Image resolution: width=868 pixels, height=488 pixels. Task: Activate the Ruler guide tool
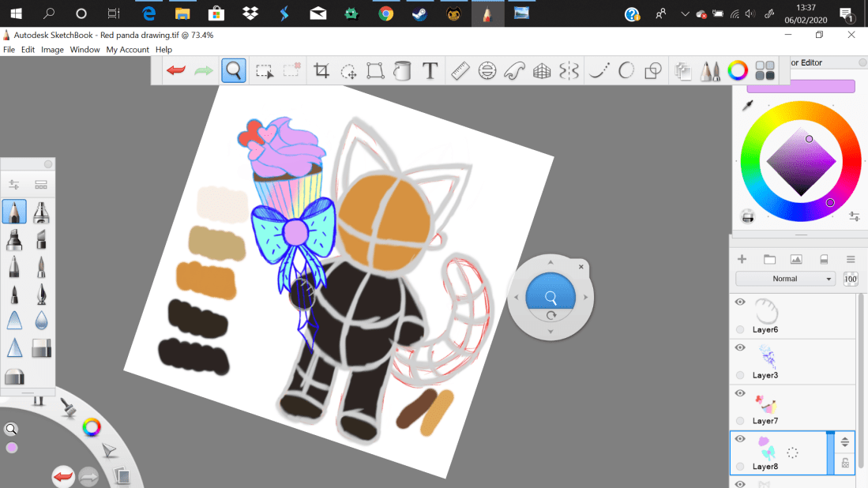tap(459, 70)
